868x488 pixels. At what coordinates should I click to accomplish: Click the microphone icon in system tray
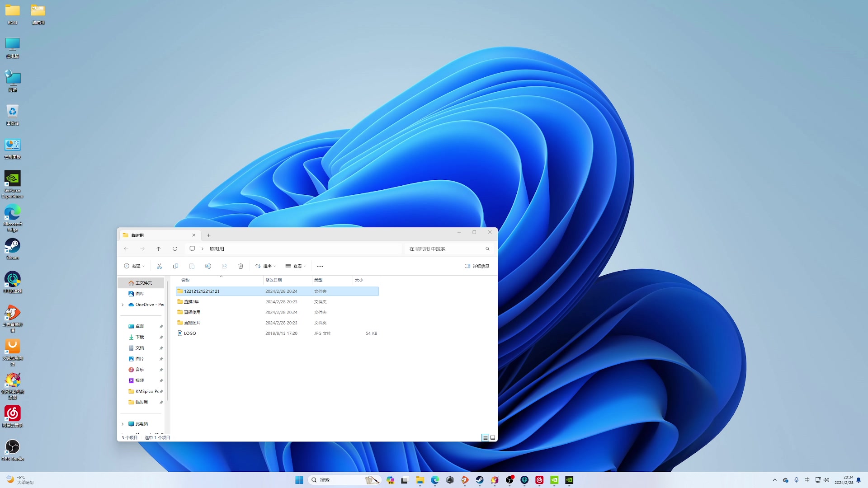796,480
